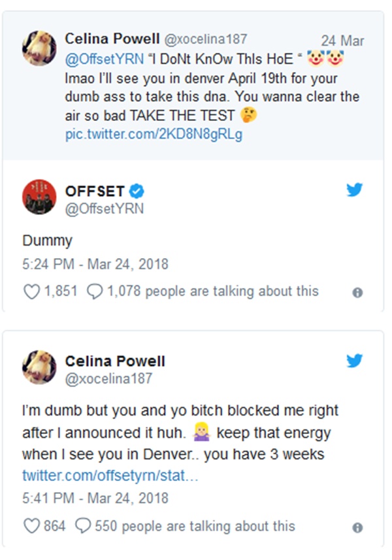The image size is (392, 560).
Task: Open the info icon on OFFSET's tweet
Action: (x=357, y=293)
